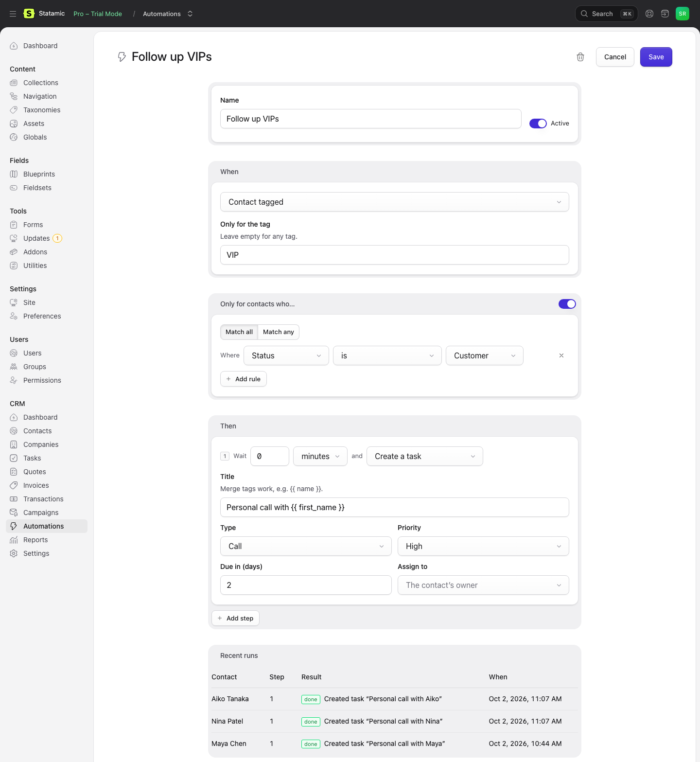Click the Utilities sidebar icon

pos(14,266)
